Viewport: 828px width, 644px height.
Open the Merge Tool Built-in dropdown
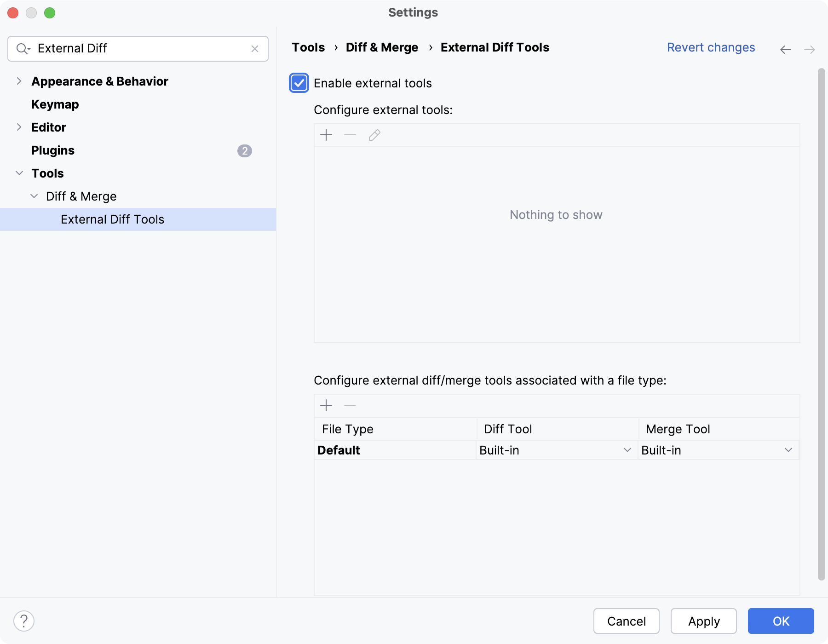pyautogui.click(x=789, y=450)
